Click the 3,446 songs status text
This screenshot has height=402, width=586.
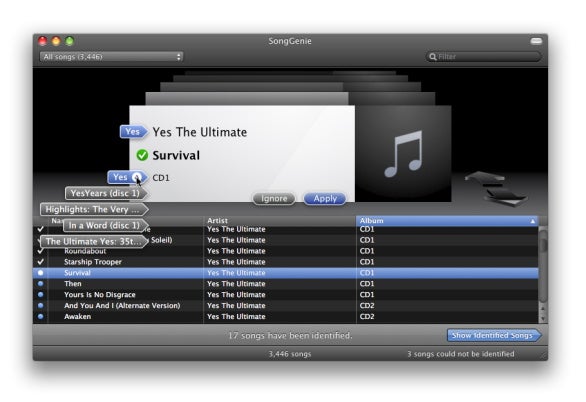point(290,353)
